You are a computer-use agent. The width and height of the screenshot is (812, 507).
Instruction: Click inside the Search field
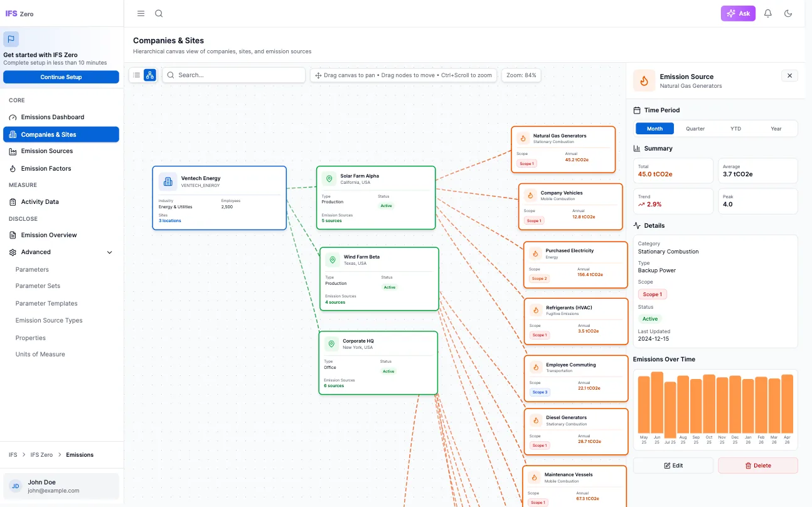pos(232,75)
